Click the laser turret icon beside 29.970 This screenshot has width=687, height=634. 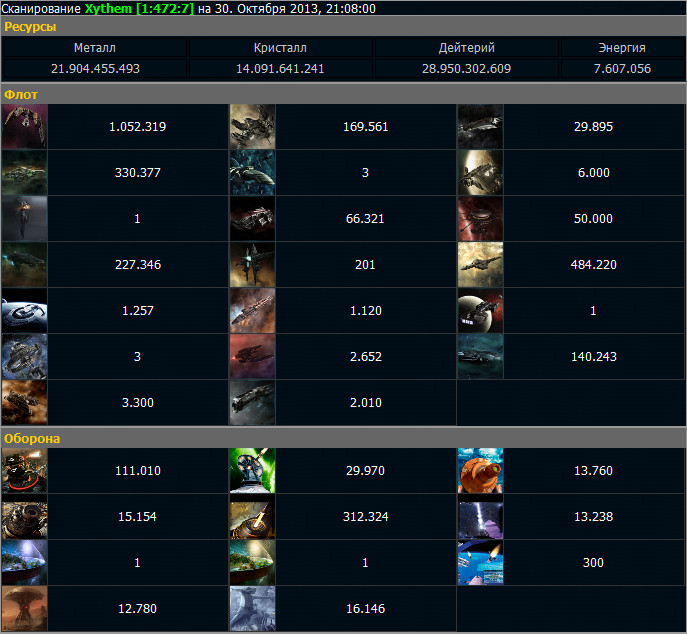click(252, 471)
